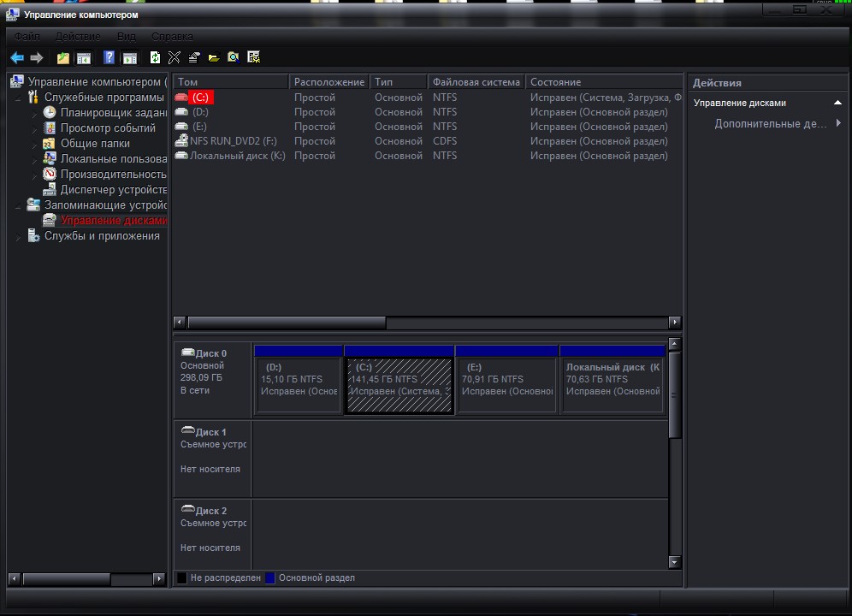Click the blue Back arrow in toolbar

[x=16, y=57]
